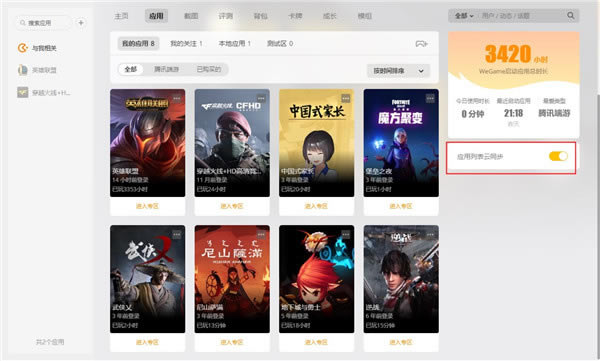Open the 模组 tab

click(x=365, y=16)
